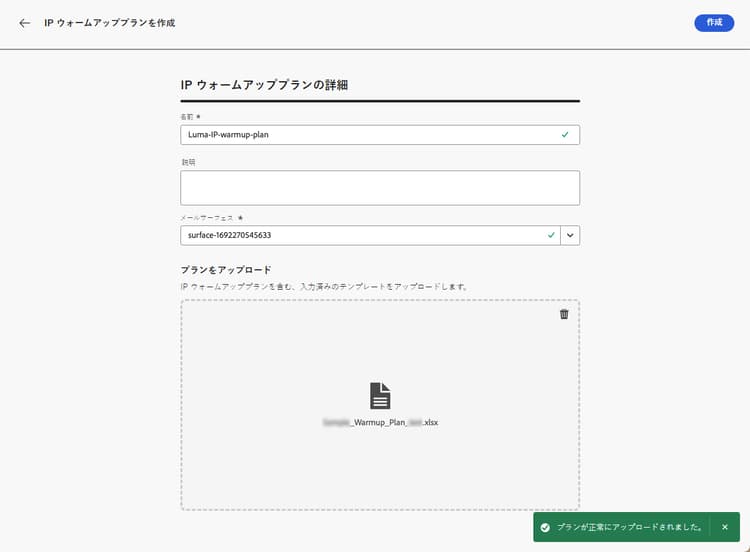The height and width of the screenshot is (552, 750).
Task: Expand the mail surface dropdown chevron
Action: click(x=570, y=235)
